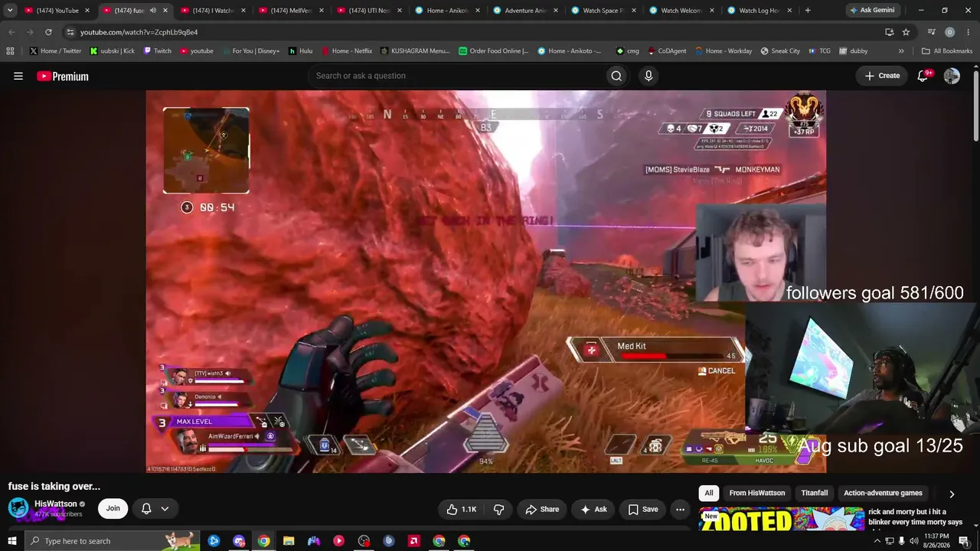Image resolution: width=980 pixels, height=551 pixels.
Task: Select the 'From HisWattson' filter chip
Action: (757, 494)
